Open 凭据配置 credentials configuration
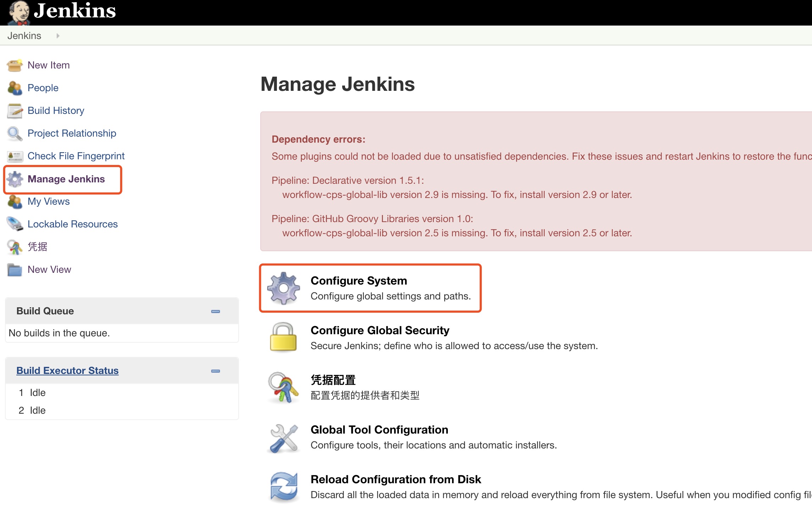 (333, 380)
